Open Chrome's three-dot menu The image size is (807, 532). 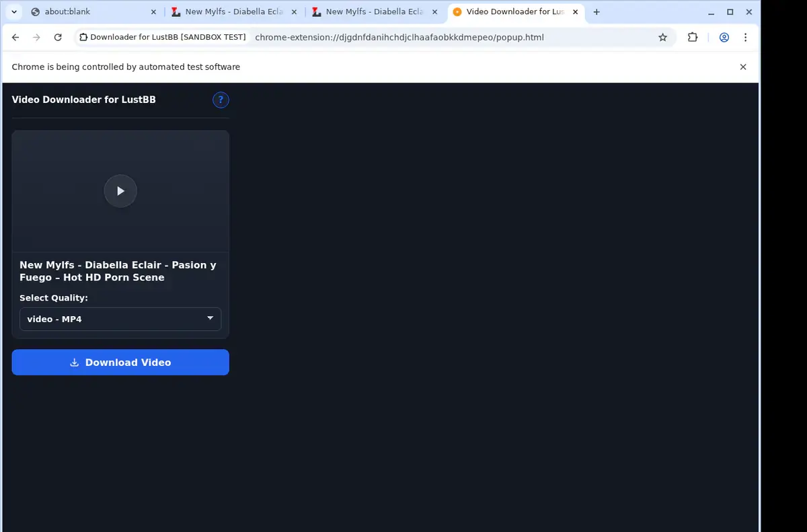745,38
